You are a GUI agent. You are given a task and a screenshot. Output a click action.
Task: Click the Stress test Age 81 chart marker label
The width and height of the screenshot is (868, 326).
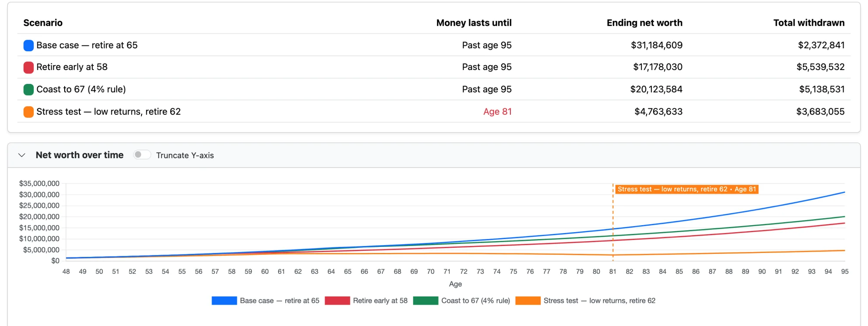687,189
